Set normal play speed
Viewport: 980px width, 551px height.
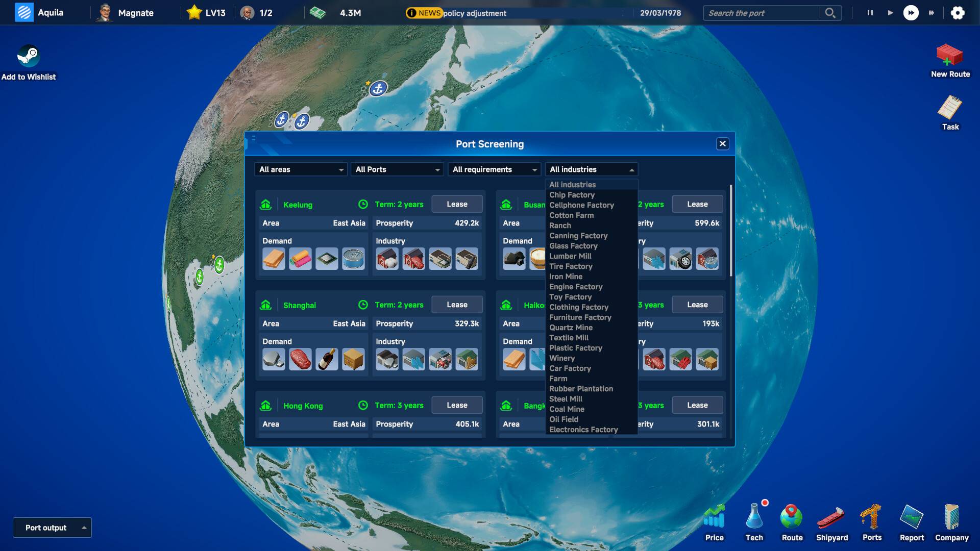click(x=890, y=13)
